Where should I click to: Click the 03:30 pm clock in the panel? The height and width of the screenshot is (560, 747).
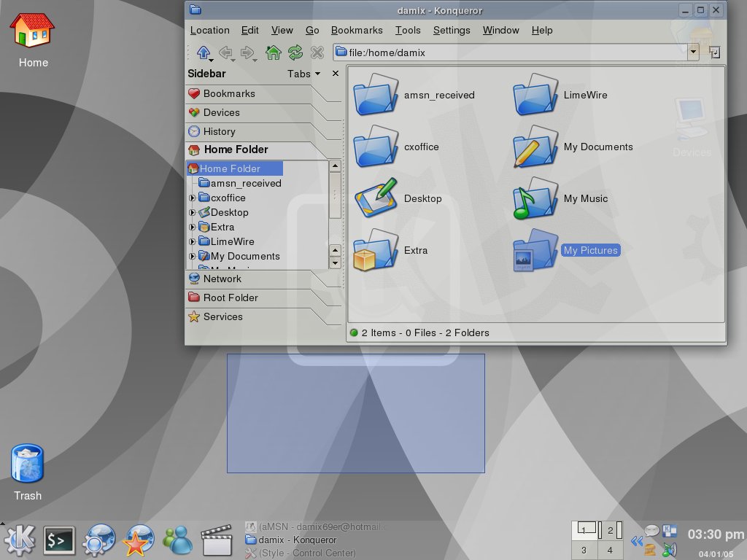(x=716, y=534)
